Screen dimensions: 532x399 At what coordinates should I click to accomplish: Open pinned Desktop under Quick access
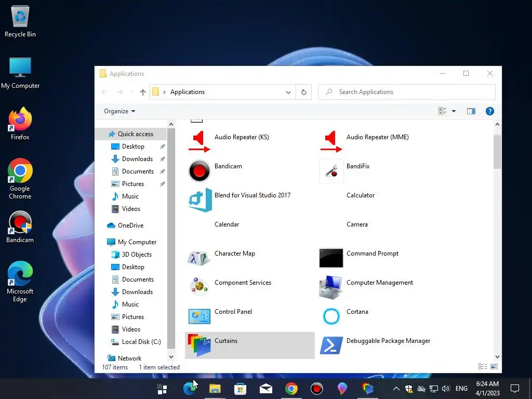(x=133, y=147)
